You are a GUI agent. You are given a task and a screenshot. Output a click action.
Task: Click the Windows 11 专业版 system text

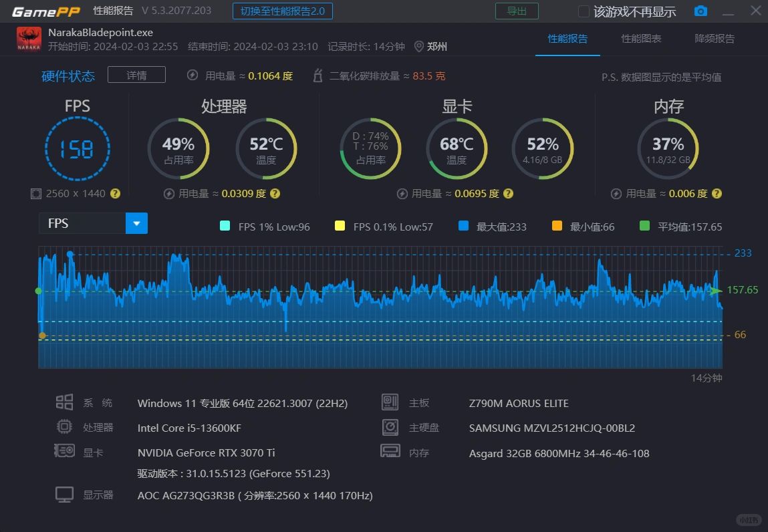point(243,403)
